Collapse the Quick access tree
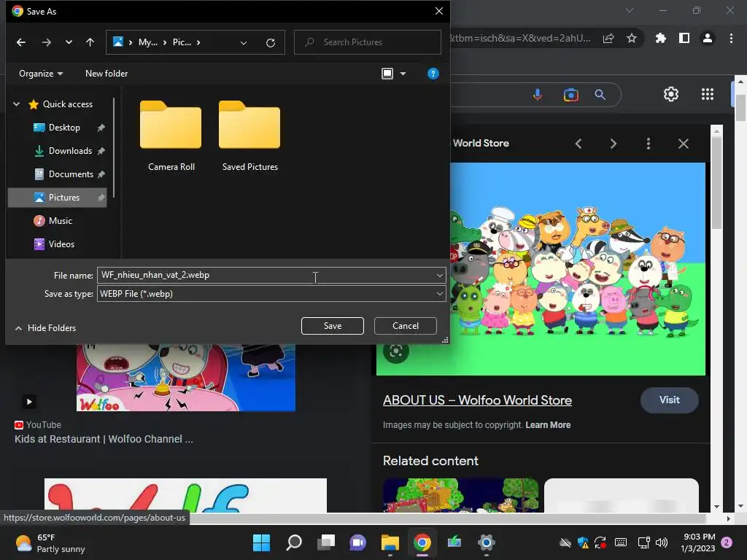The height and width of the screenshot is (560, 747). [x=16, y=104]
